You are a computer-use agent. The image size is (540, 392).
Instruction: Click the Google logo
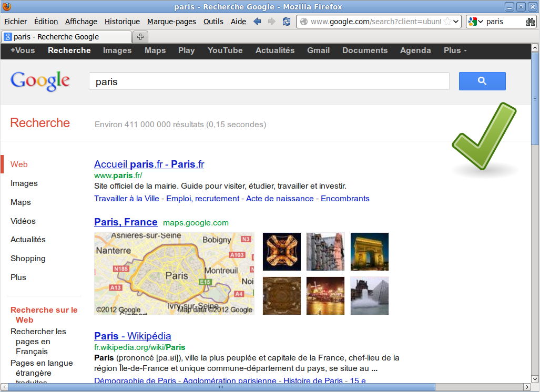coord(40,81)
